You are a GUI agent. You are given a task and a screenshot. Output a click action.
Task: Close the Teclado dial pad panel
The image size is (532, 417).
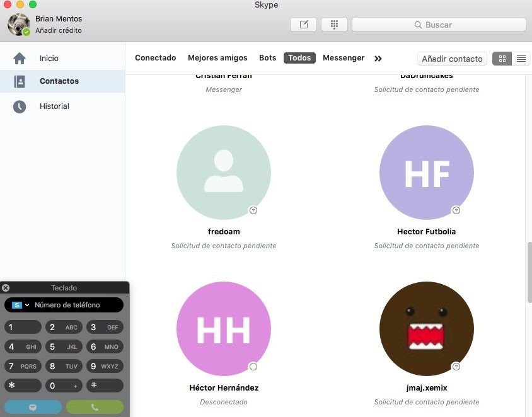tap(6, 288)
